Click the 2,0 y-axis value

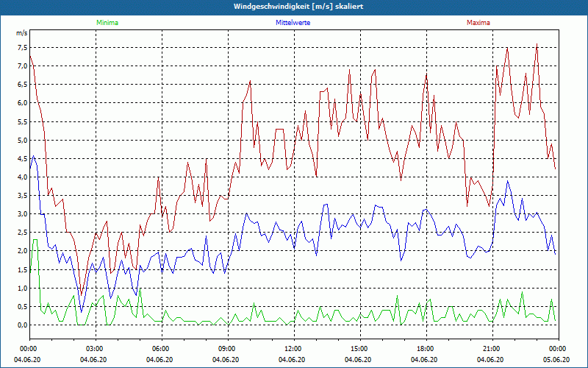[22, 251]
